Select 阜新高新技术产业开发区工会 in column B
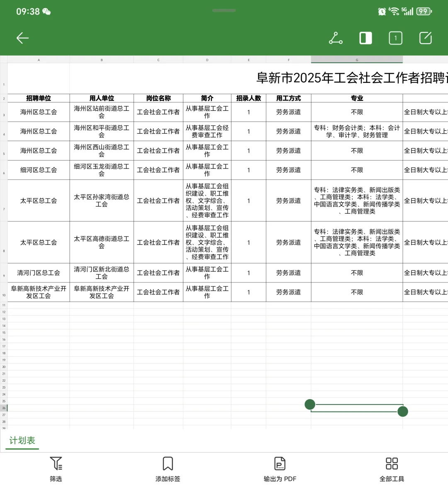 coord(102,292)
